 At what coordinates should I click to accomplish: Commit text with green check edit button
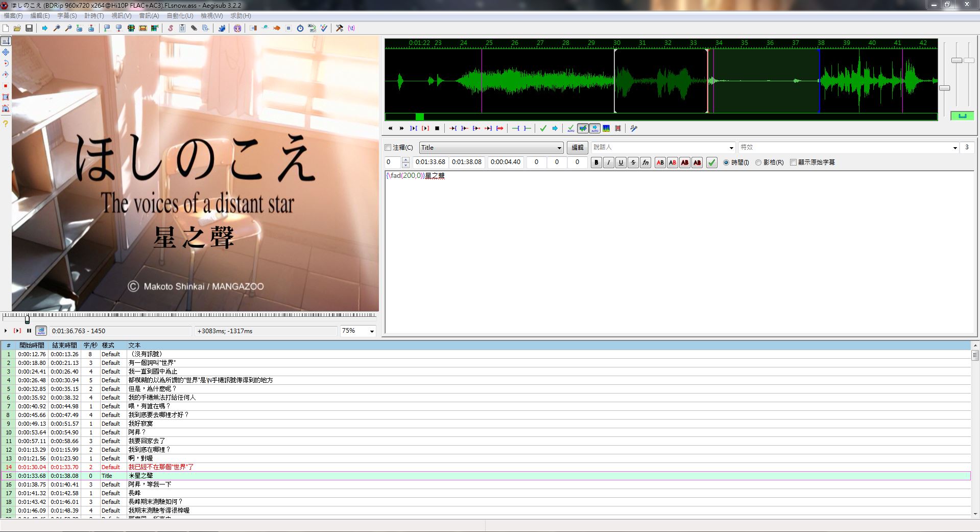point(711,163)
